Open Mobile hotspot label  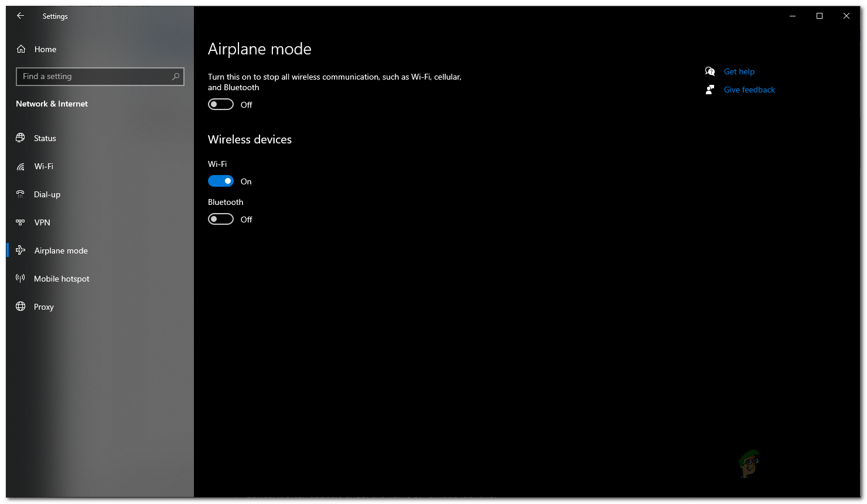pos(62,279)
